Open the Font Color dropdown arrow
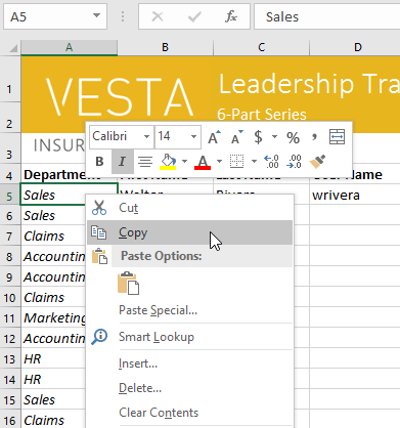Image resolution: width=400 pixels, height=428 pixels. pyautogui.click(x=219, y=162)
